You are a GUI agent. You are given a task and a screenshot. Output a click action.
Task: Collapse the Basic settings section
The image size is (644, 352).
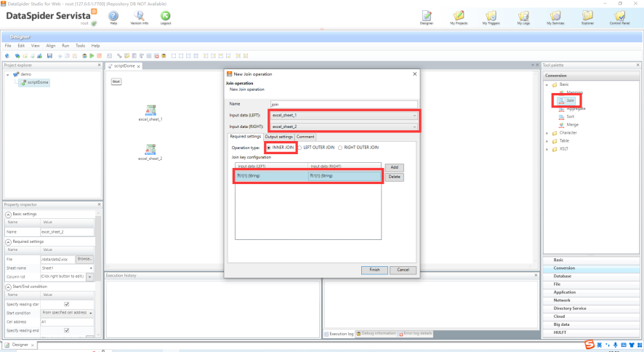point(8,215)
